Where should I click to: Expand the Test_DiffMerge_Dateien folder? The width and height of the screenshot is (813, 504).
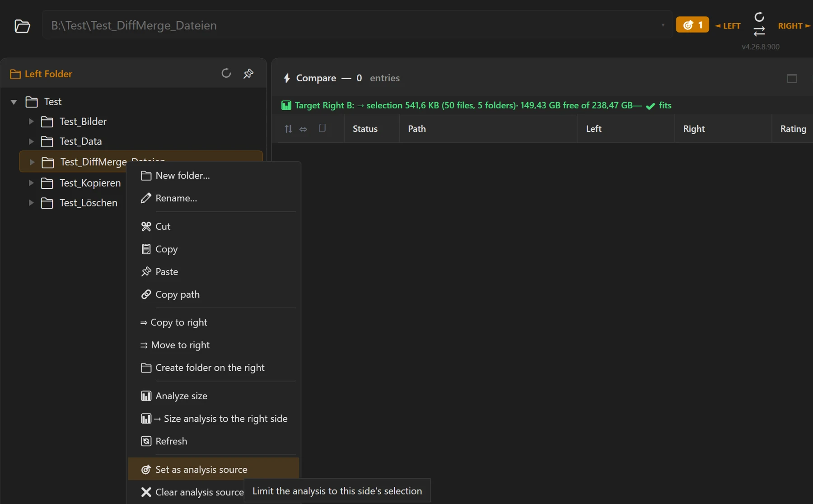32,162
